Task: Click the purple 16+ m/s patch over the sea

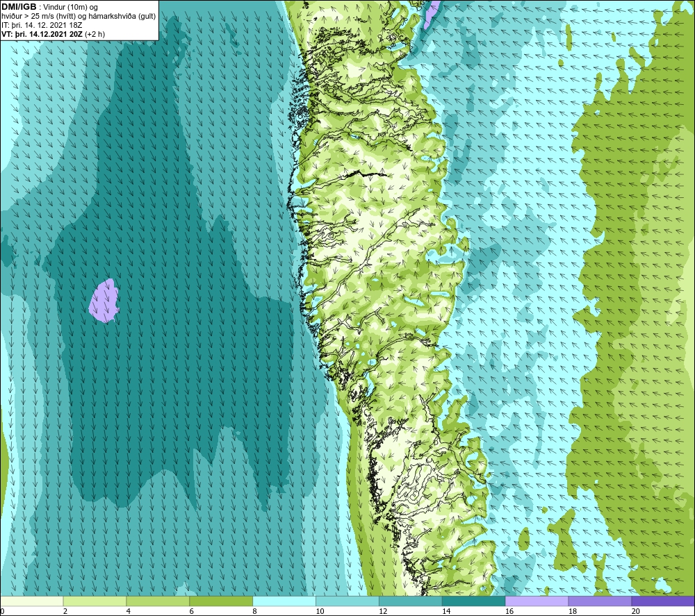Action: [x=104, y=301]
